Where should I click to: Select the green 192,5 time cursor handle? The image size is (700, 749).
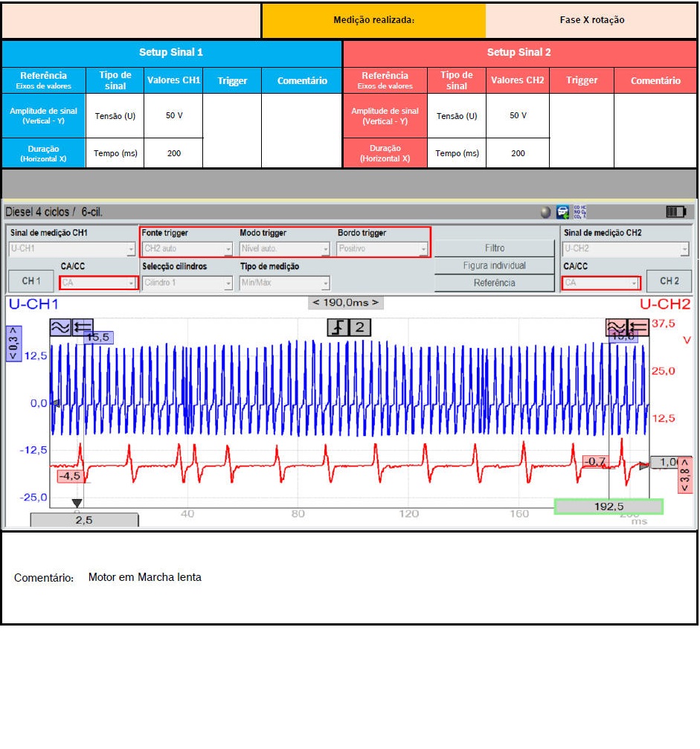(x=609, y=507)
